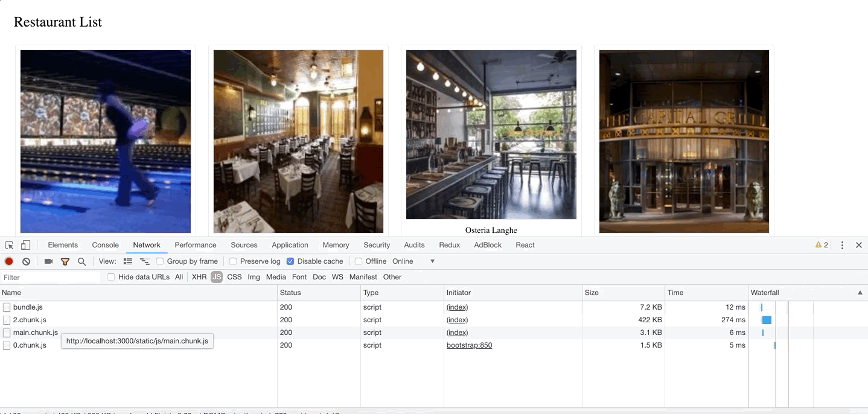The height and width of the screenshot is (414, 868).
Task: Click the (index) initiator for bundle.js
Action: click(x=458, y=307)
